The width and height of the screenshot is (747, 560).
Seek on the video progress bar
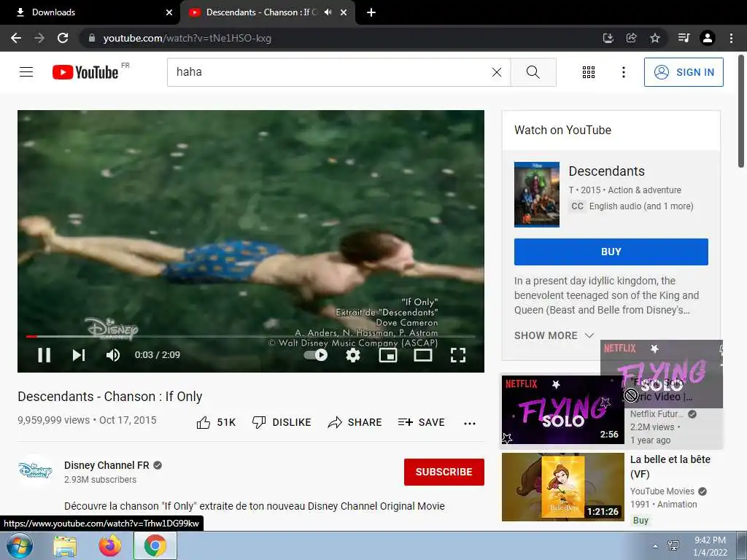point(251,336)
